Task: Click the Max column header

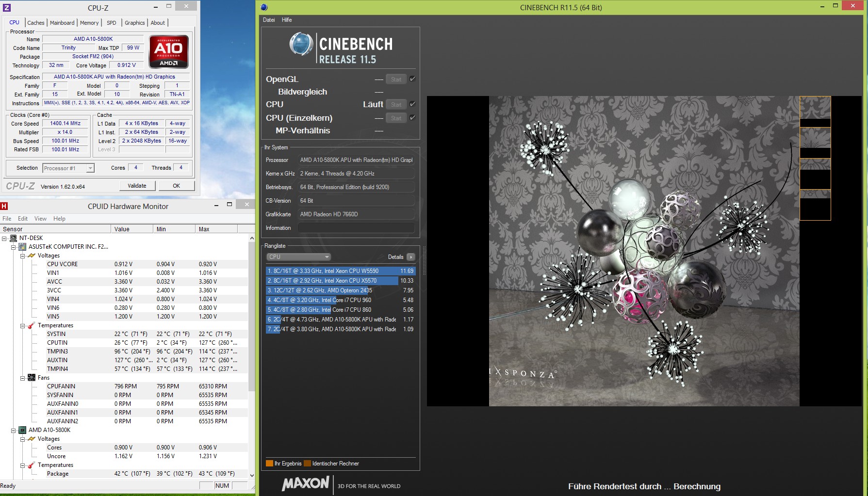Action: point(216,229)
